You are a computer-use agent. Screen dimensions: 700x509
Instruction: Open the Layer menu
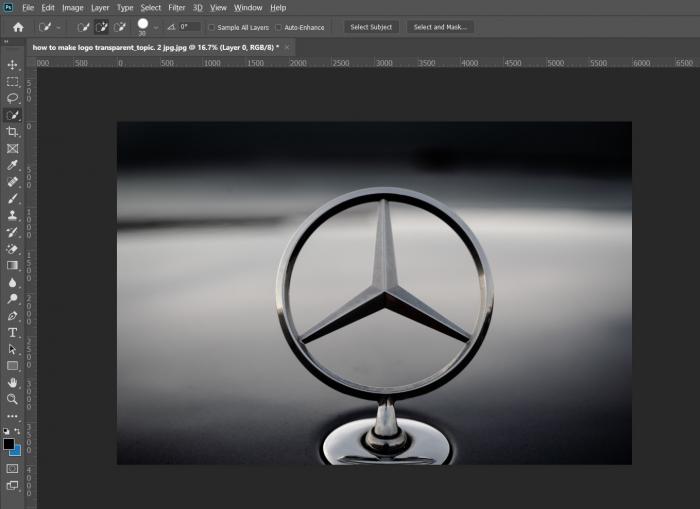[100, 8]
